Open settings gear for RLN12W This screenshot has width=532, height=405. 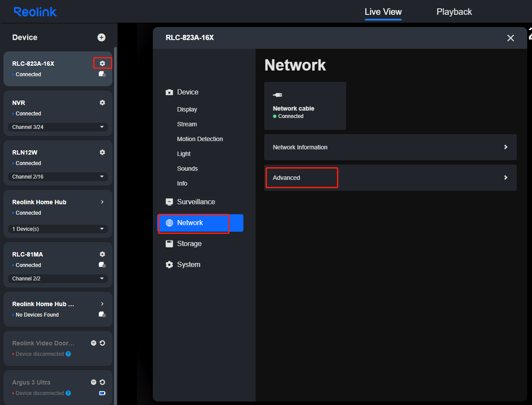point(102,152)
